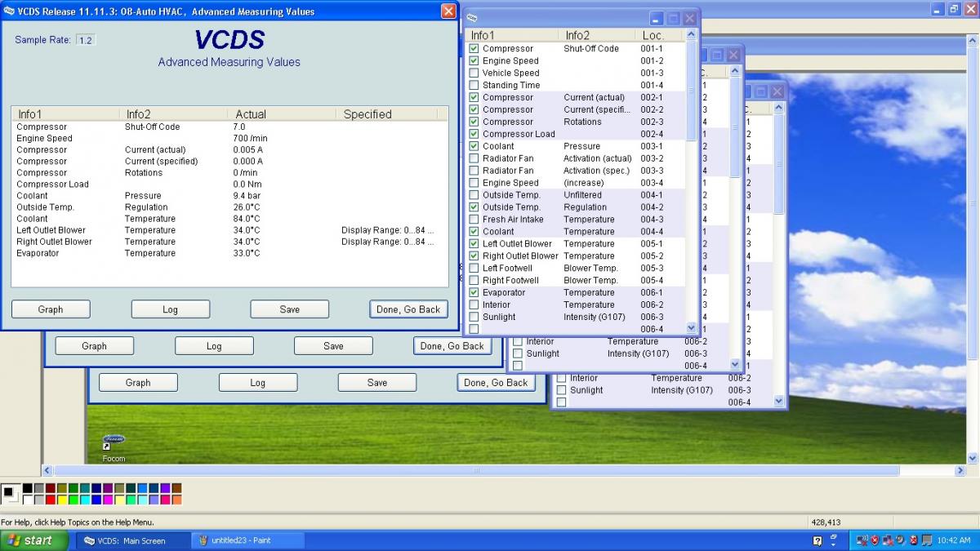The image size is (980, 551).
Task: Click the red security shield tray icon
Action: pos(874,540)
